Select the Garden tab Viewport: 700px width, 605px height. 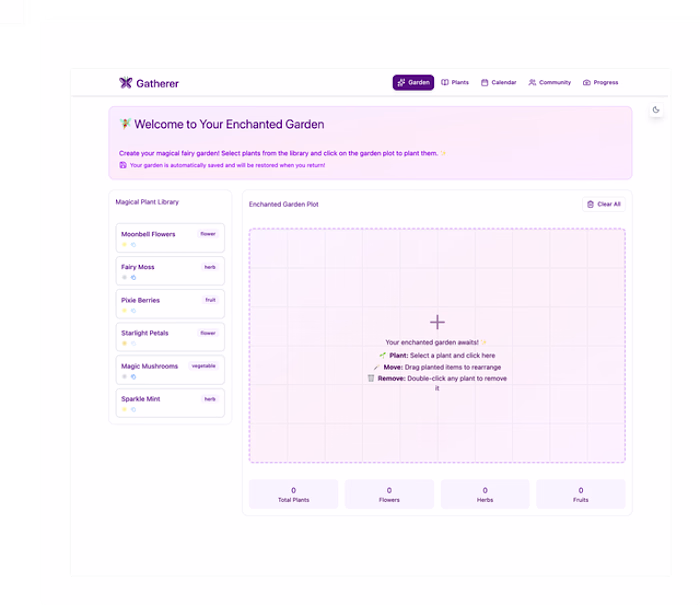tap(413, 83)
